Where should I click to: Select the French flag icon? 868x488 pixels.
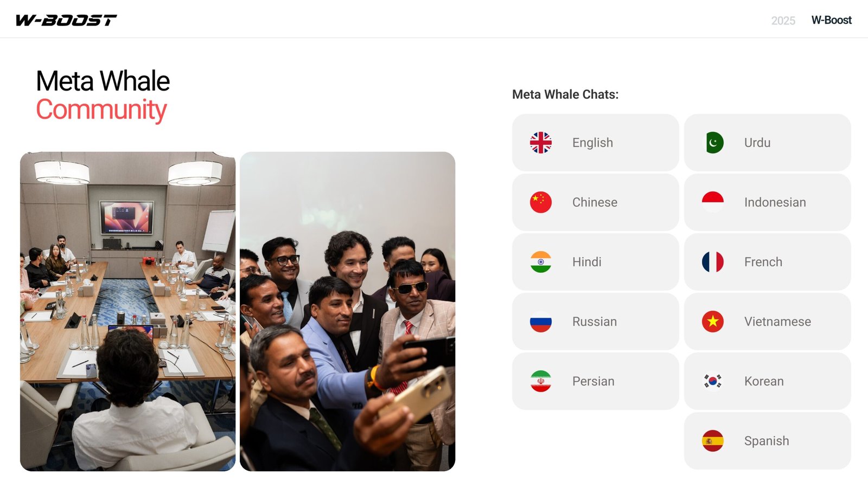click(712, 262)
